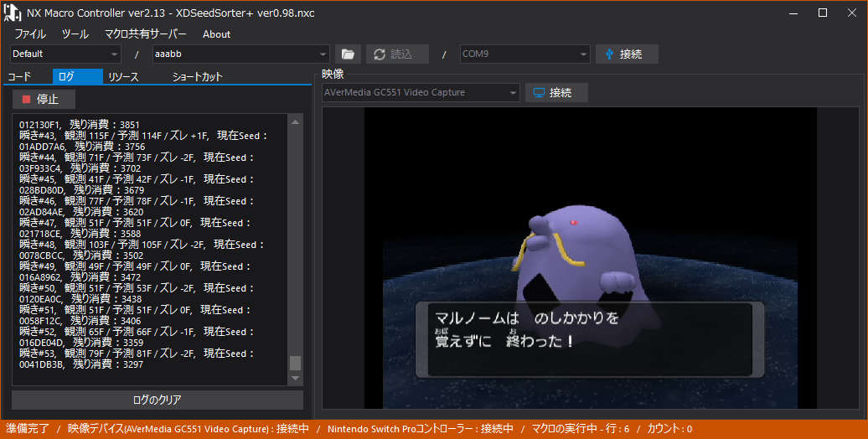This screenshot has width=868, height=439.
Task: Click the ログのクリア button
Action: pyautogui.click(x=158, y=400)
